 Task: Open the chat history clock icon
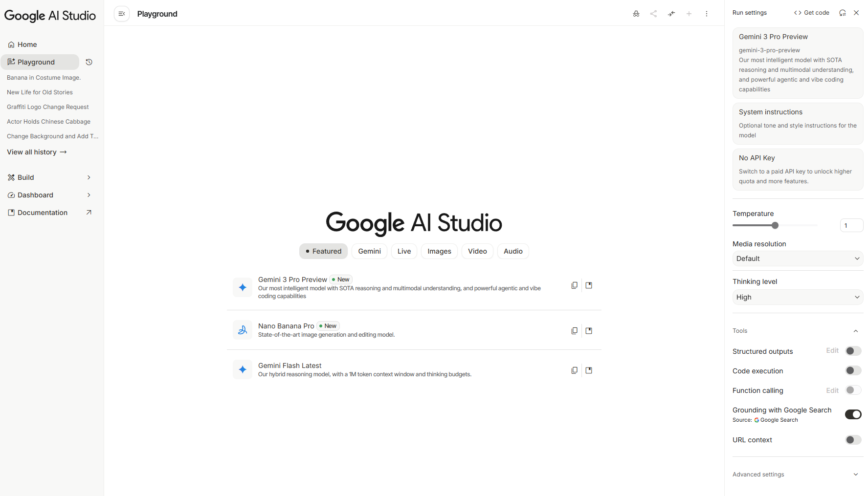(x=89, y=62)
